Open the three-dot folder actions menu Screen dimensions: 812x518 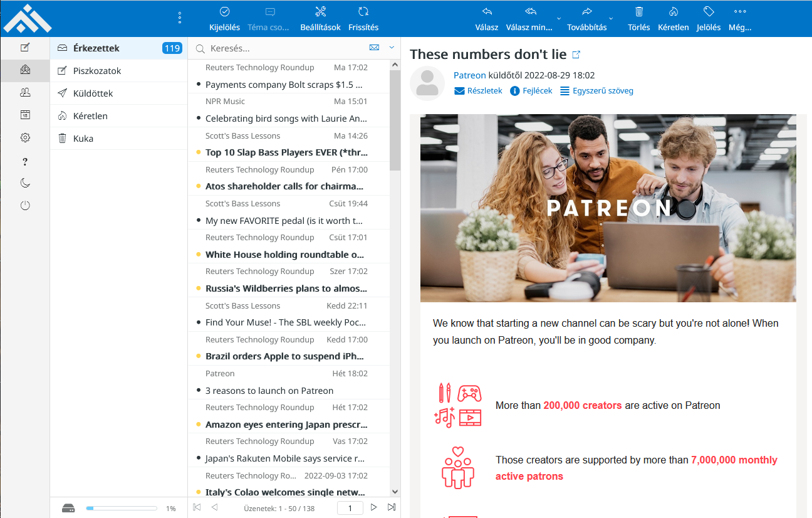click(180, 18)
